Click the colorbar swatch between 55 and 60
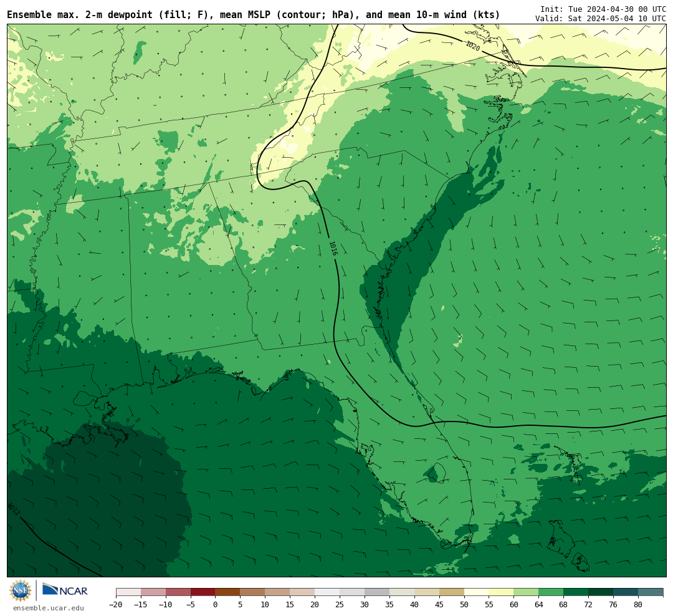This screenshot has height=616, width=673. click(501, 592)
